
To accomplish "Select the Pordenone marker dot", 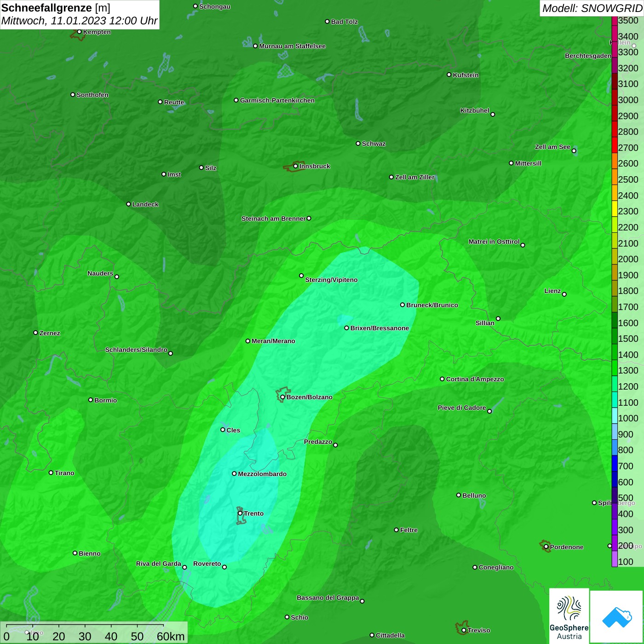I will tap(546, 547).
